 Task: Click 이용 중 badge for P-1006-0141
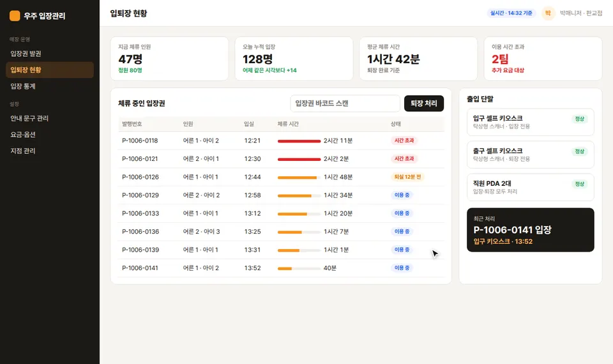pyautogui.click(x=402, y=268)
